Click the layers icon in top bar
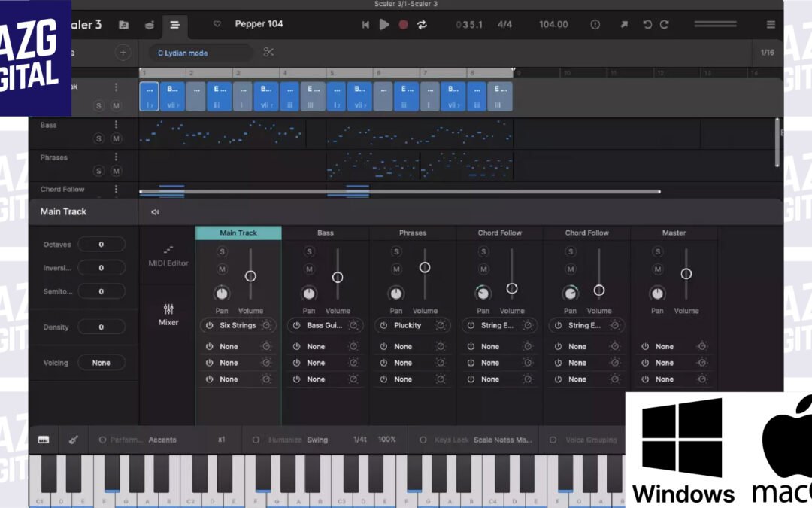Screen dimensions: 812x508 pos(149,25)
